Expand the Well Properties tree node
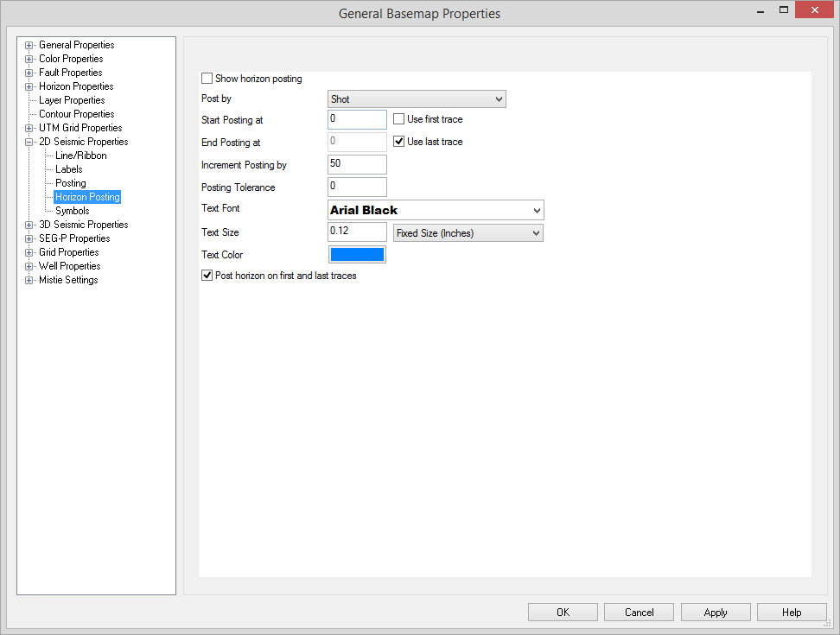The height and width of the screenshot is (635, 840). 29,266
